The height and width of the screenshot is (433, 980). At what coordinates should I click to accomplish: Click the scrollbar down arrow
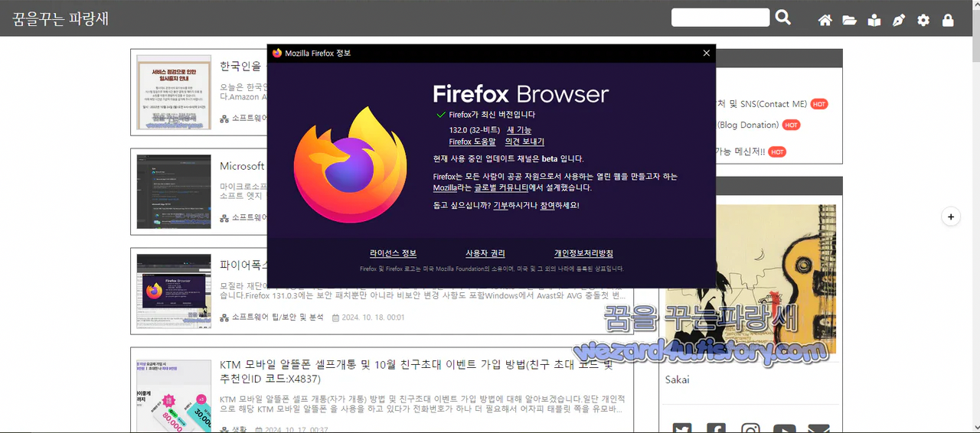pos(975,428)
